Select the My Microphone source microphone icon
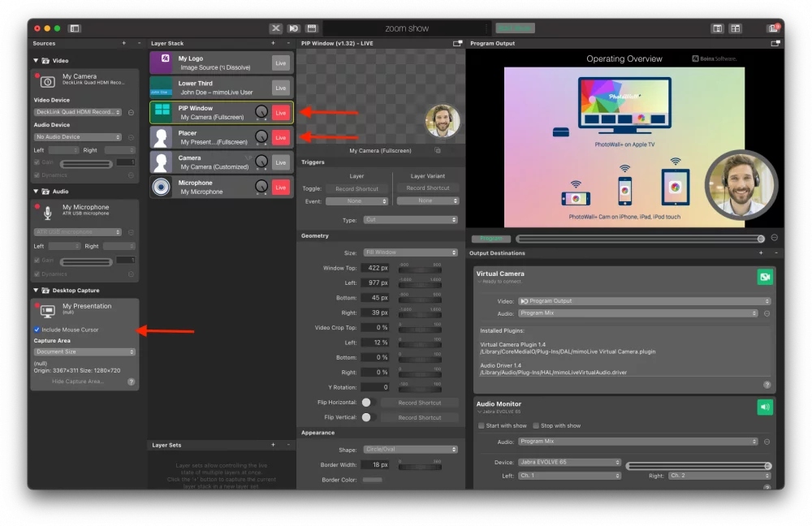 pos(48,213)
